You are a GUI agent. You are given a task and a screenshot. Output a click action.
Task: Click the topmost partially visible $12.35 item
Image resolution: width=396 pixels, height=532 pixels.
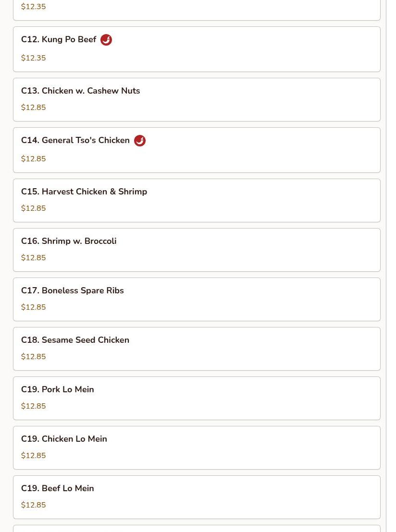33,7
